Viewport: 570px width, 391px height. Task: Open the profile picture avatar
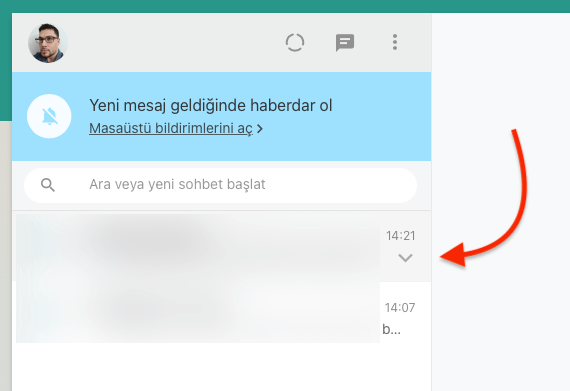(48, 43)
